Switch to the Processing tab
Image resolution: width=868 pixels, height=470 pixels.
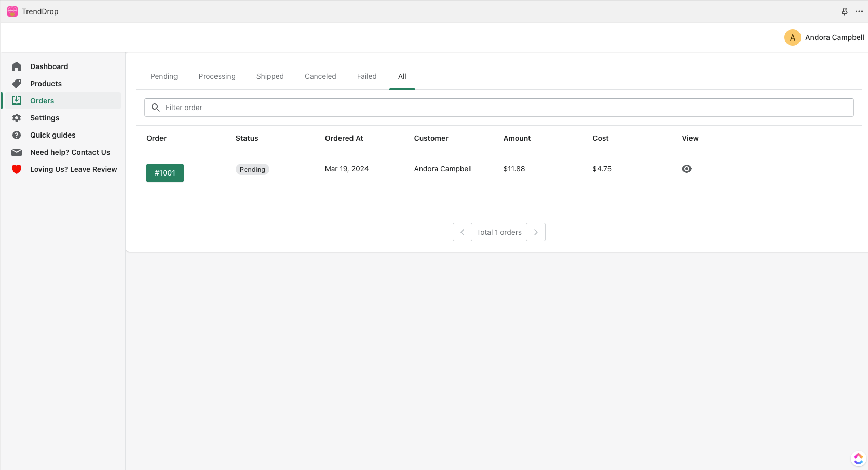pyautogui.click(x=217, y=76)
